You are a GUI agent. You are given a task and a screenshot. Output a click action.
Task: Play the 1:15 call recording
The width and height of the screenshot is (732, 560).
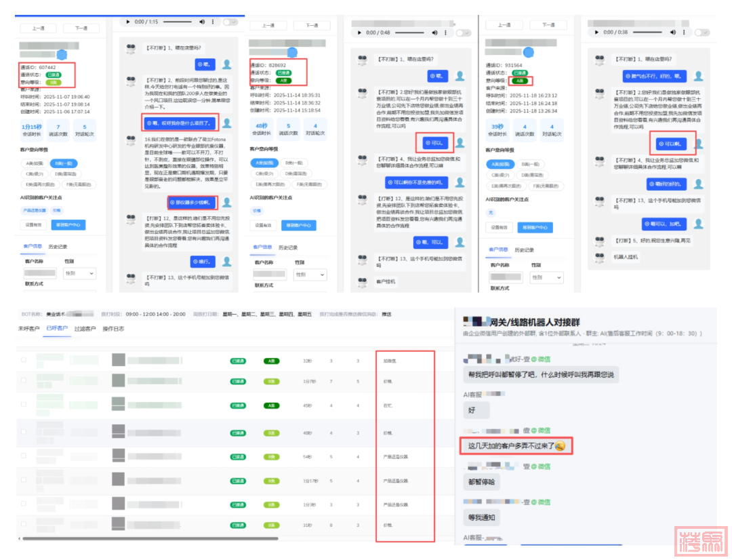point(127,22)
